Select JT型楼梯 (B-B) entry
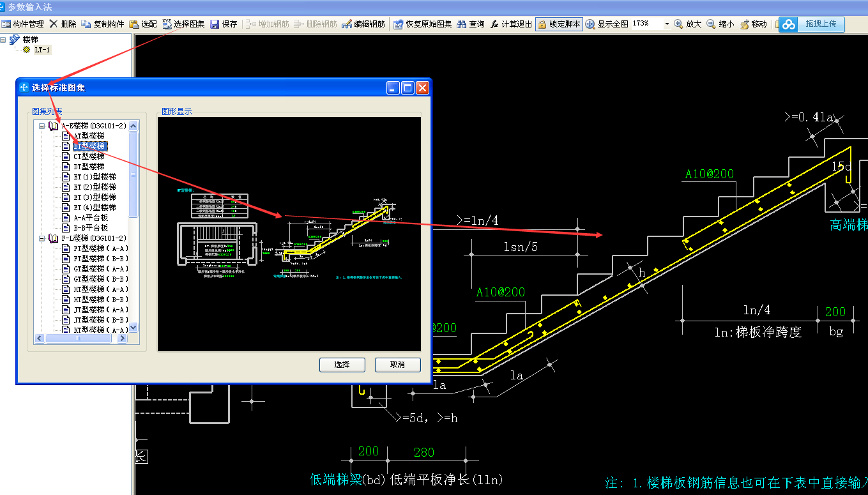Screen dimensions: 868x495 click(x=100, y=320)
